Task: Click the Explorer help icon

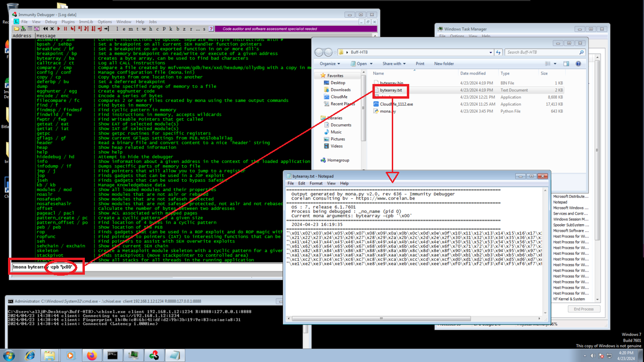Action: pos(578,64)
